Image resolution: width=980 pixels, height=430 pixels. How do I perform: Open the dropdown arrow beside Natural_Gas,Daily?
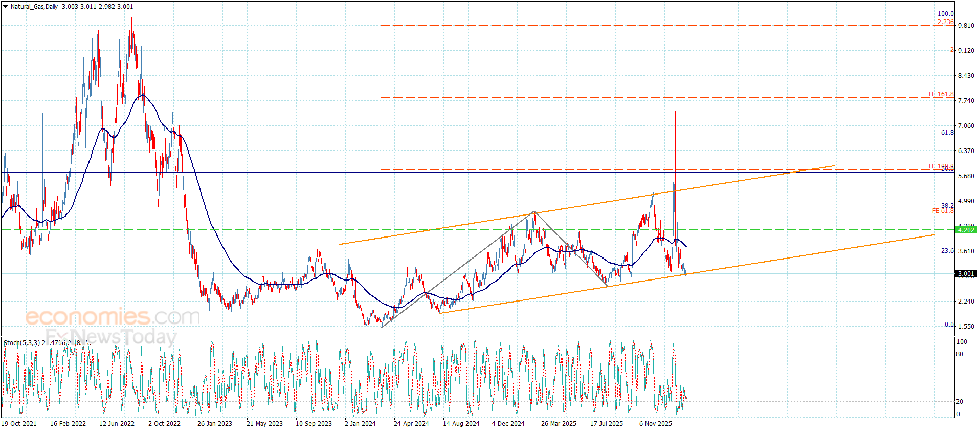click(6, 7)
